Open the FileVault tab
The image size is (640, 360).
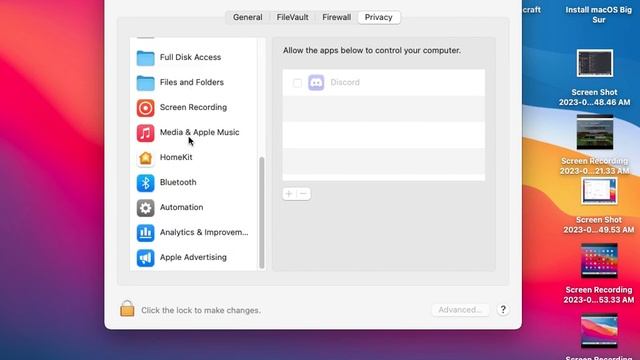click(x=292, y=17)
